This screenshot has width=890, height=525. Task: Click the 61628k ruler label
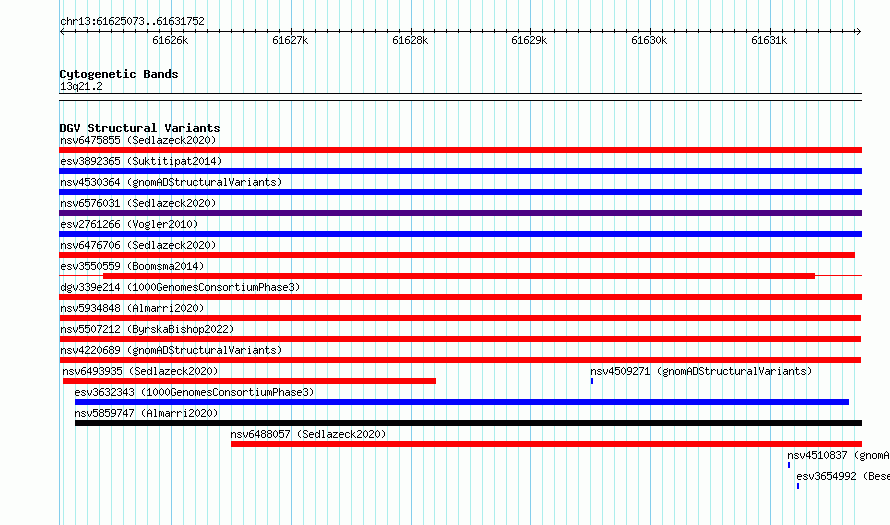pos(410,40)
